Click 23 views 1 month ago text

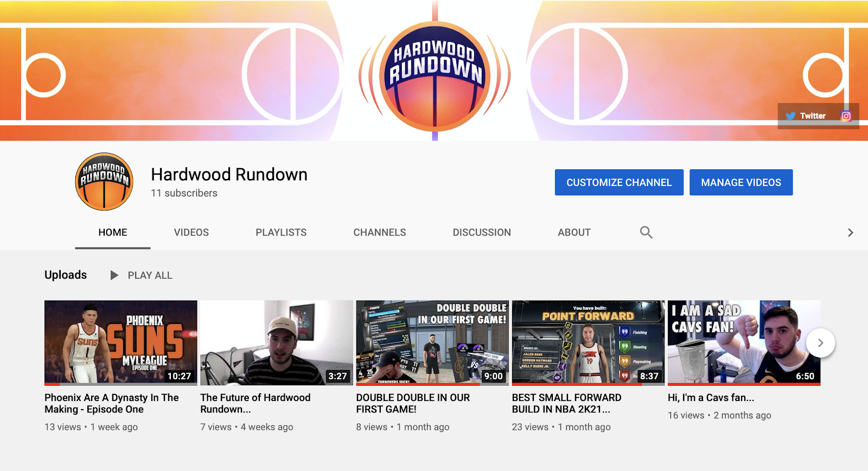pyautogui.click(x=561, y=427)
